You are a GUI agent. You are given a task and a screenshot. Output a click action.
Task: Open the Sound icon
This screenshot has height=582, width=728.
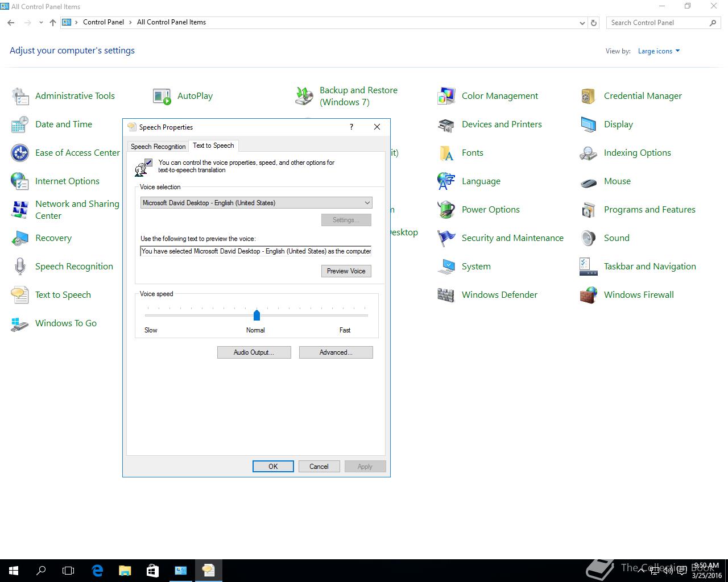coord(589,238)
